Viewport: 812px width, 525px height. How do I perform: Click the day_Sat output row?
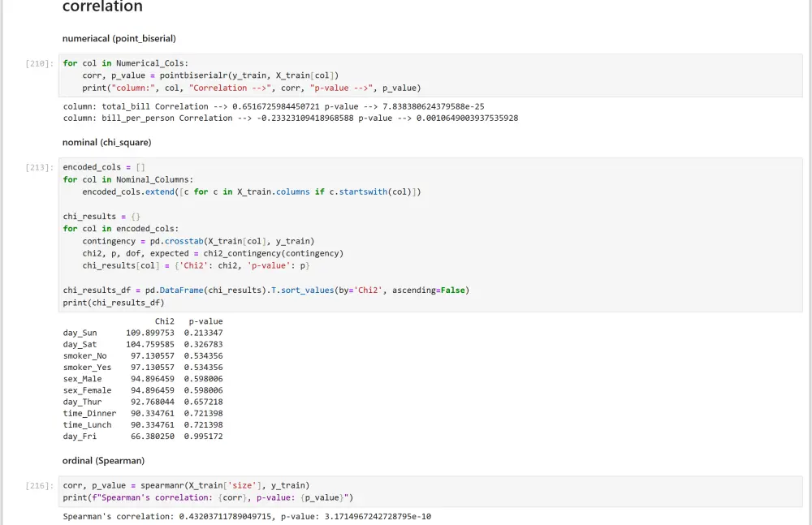143,344
